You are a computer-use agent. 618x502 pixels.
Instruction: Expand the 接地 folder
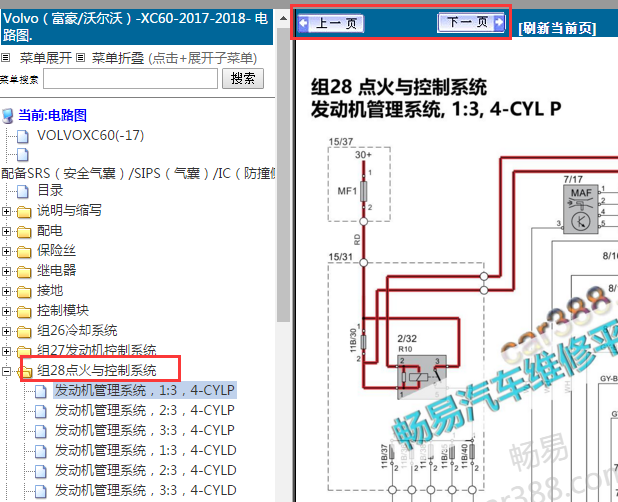coord(6,291)
